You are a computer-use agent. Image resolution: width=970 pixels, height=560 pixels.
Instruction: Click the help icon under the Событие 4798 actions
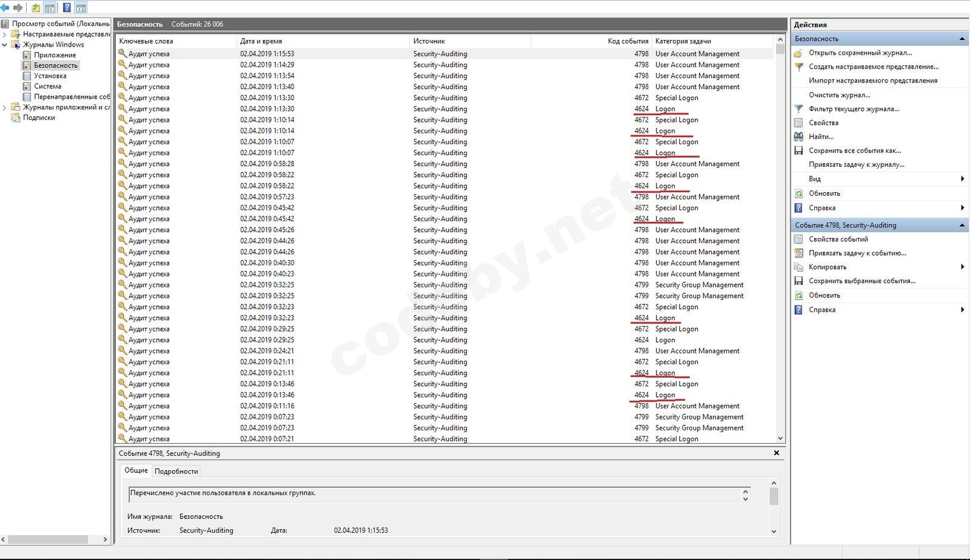click(798, 310)
